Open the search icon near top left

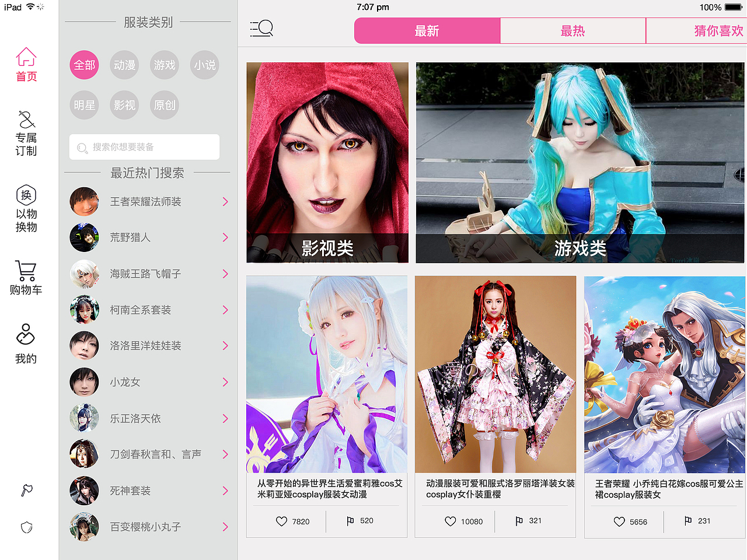pyautogui.click(x=261, y=28)
